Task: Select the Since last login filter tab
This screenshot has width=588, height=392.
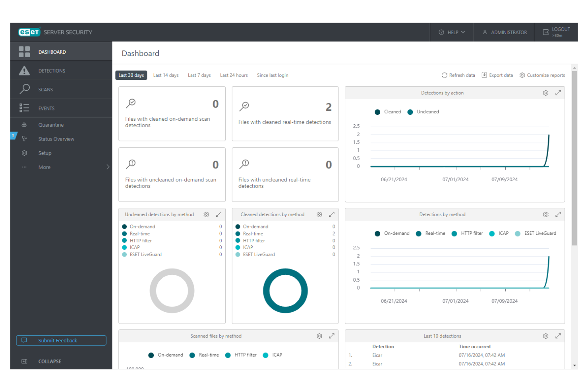Action: (273, 75)
